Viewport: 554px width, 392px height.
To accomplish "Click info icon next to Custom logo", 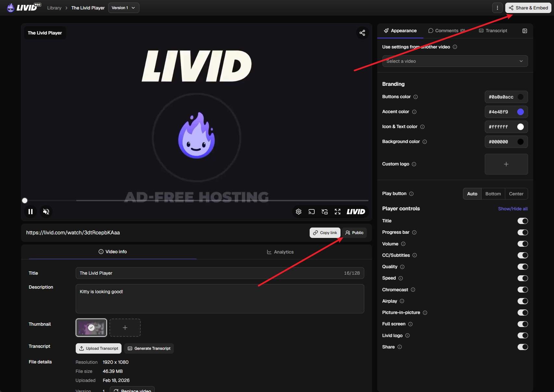I will coord(414,164).
